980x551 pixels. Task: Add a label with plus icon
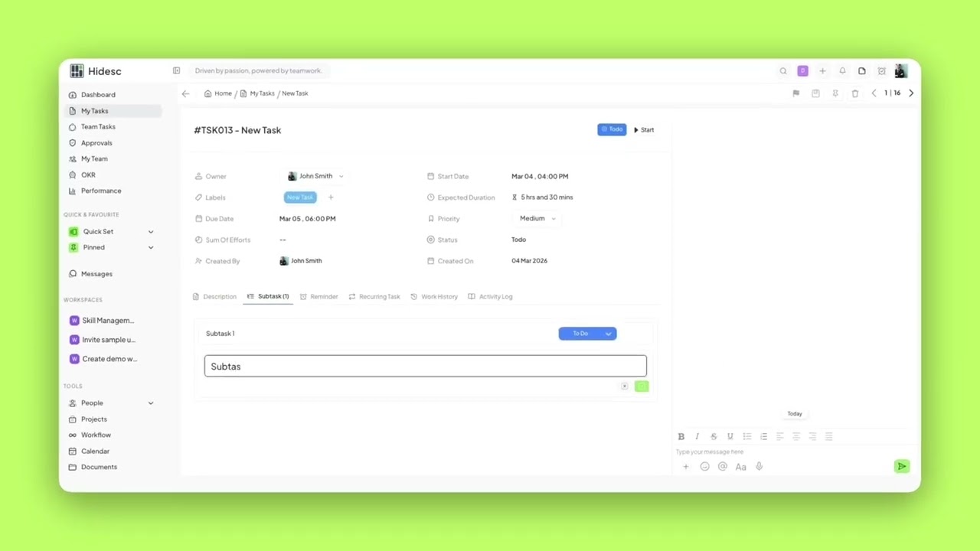pyautogui.click(x=331, y=197)
